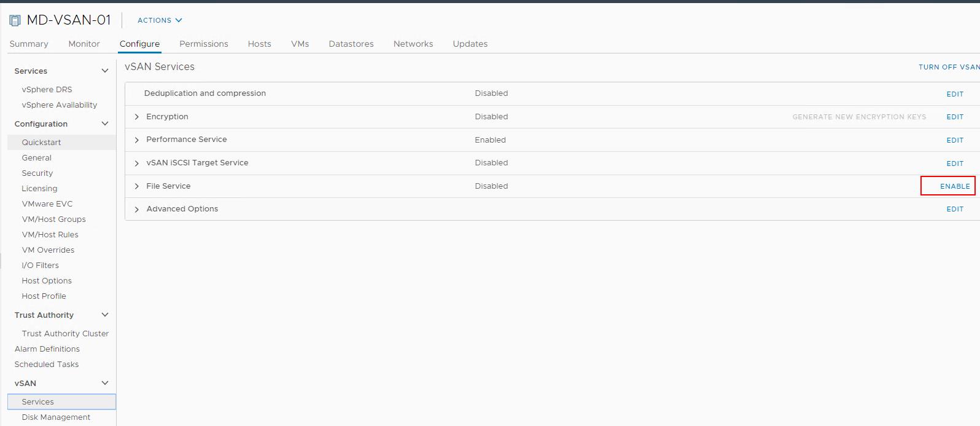Edit Deduplication and compression setting

point(955,94)
